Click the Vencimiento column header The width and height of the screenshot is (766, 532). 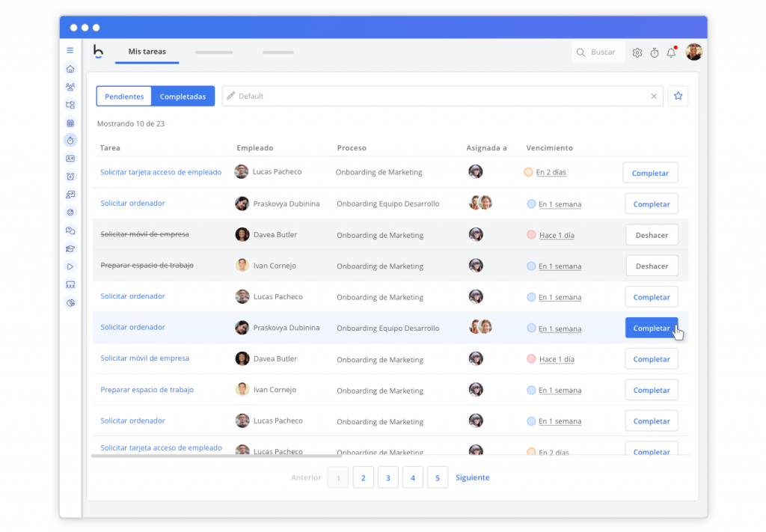coord(550,148)
